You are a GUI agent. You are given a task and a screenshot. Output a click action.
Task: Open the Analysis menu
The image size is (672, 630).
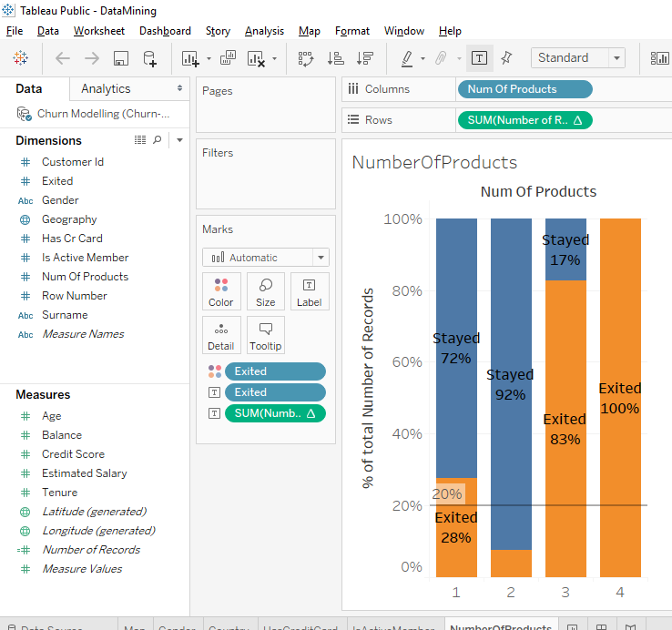(264, 31)
